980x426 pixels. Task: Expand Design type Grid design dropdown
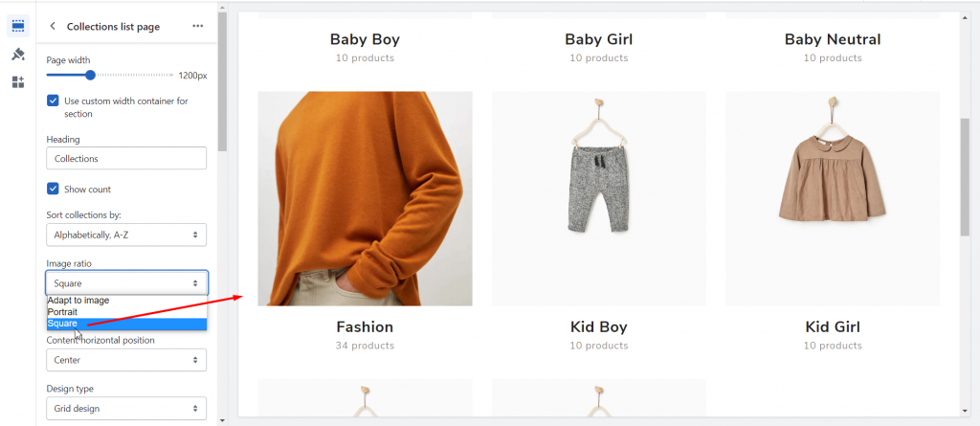pyautogui.click(x=126, y=409)
